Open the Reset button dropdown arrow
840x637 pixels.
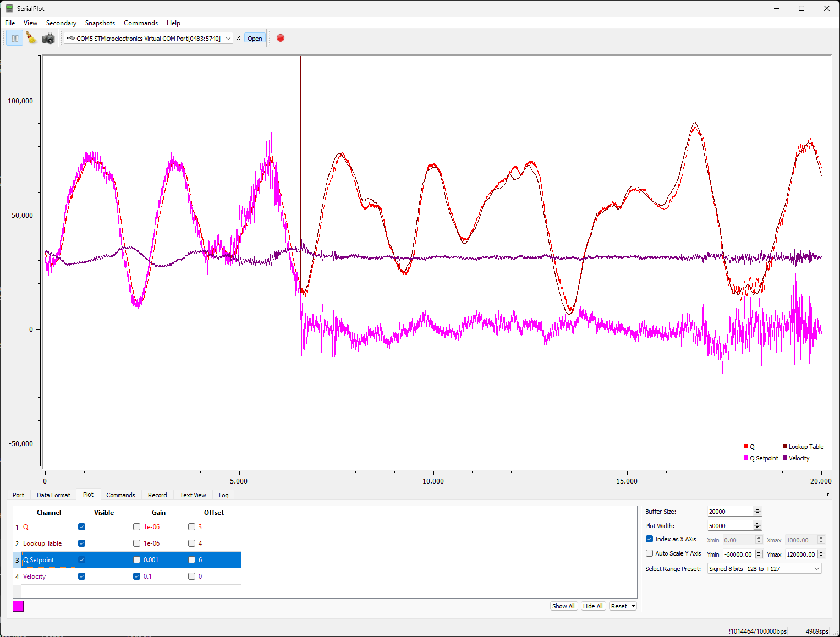coord(634,606)
